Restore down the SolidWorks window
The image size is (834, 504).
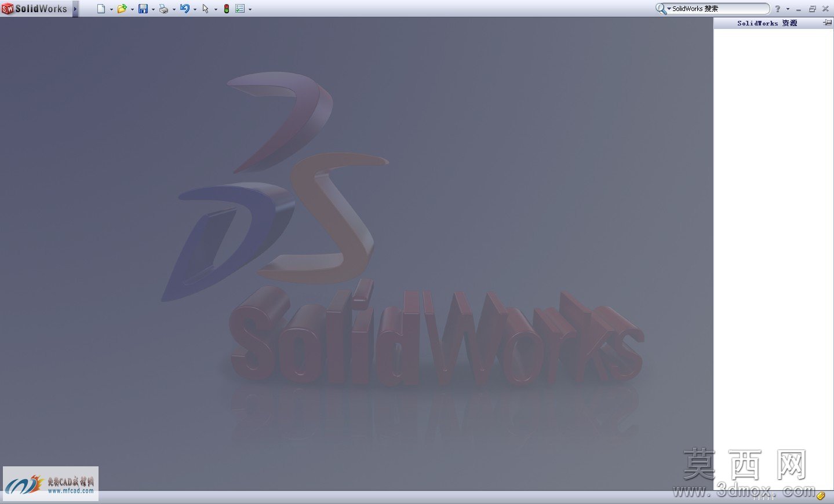[812, 9]
